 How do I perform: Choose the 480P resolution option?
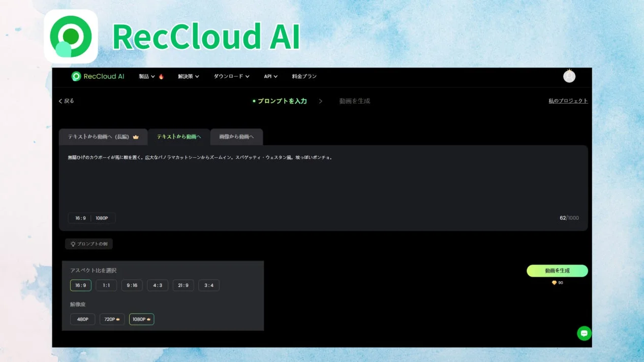(x=82, y=319)
